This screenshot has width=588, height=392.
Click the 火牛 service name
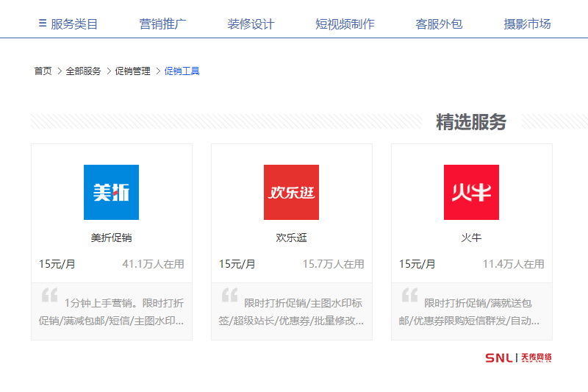click(471, 238)
